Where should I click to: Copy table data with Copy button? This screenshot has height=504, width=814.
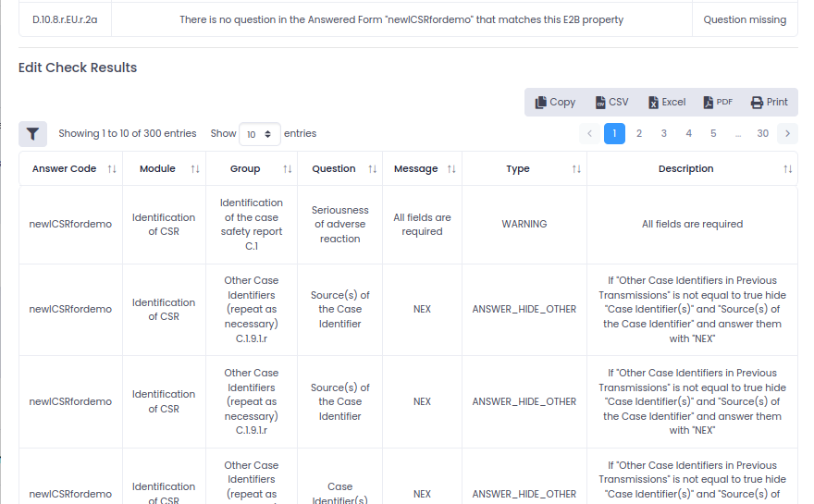click(x=555, y=103)
